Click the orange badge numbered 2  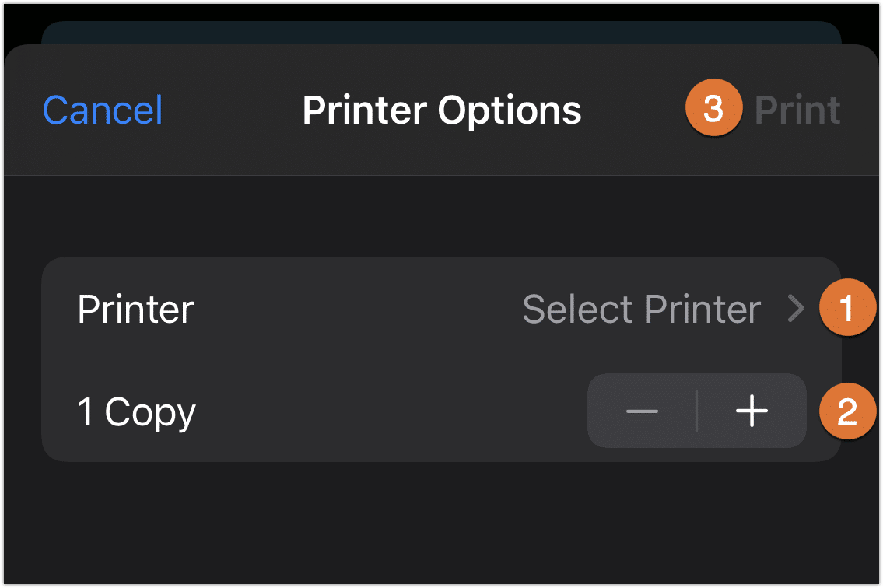pyautogui.click(x=846, y=411)
